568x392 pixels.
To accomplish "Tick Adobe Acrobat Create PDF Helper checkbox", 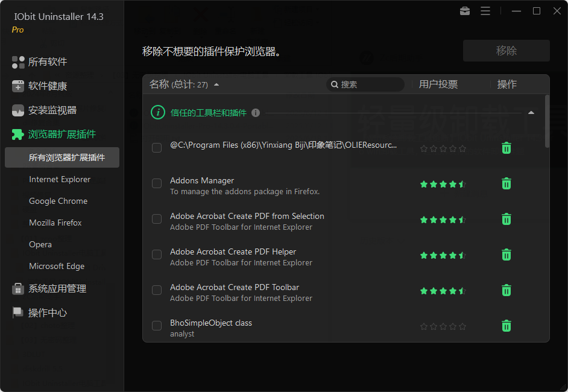I will pyautogui.click(x=157, y=254).
